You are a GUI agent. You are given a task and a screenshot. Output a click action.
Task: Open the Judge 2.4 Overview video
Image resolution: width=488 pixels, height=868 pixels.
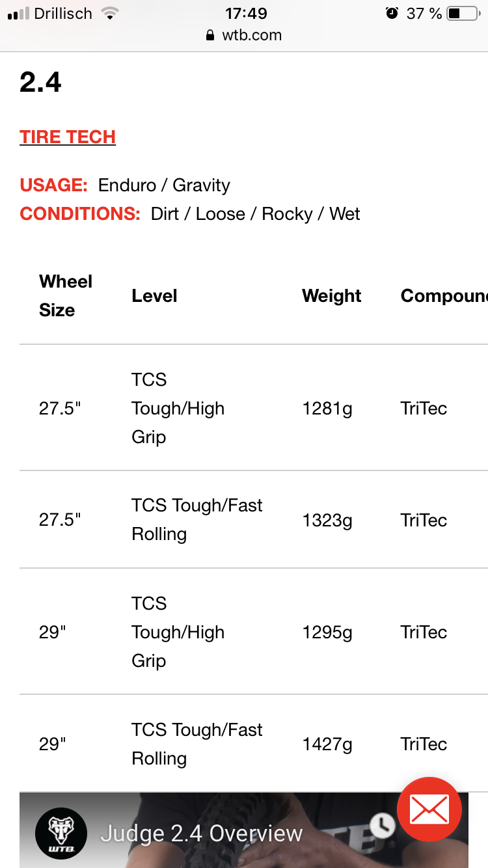202,834
